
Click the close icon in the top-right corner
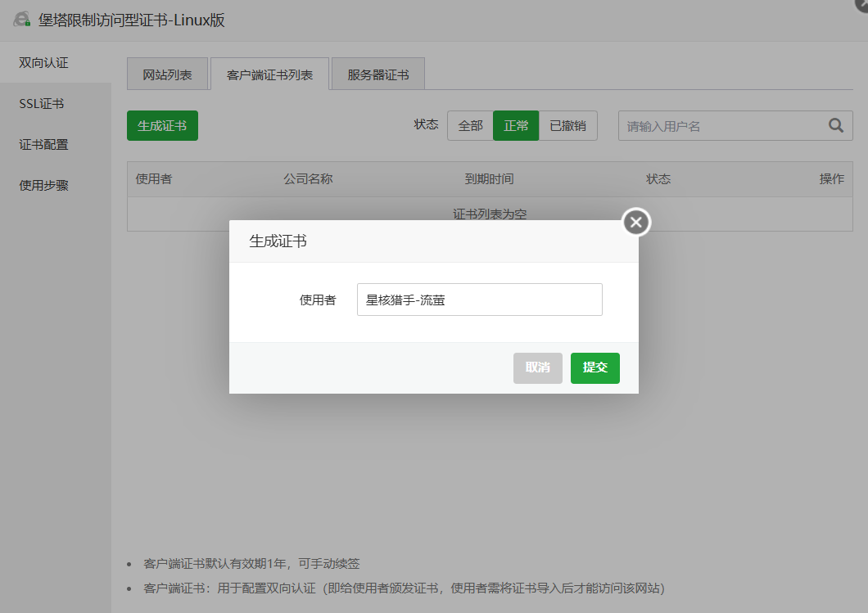pyautogui.click(x=861, y=6)
